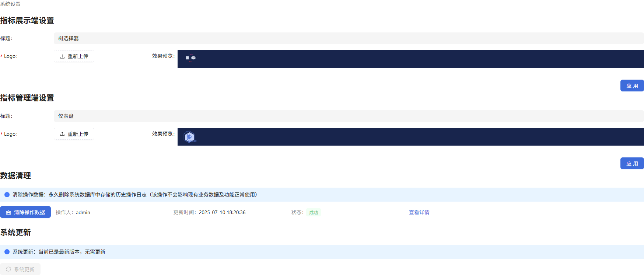The height and width of the screenshot is (275, 644).
Task: Click upload icon in management-side Logo row
Action: (62, 134)
